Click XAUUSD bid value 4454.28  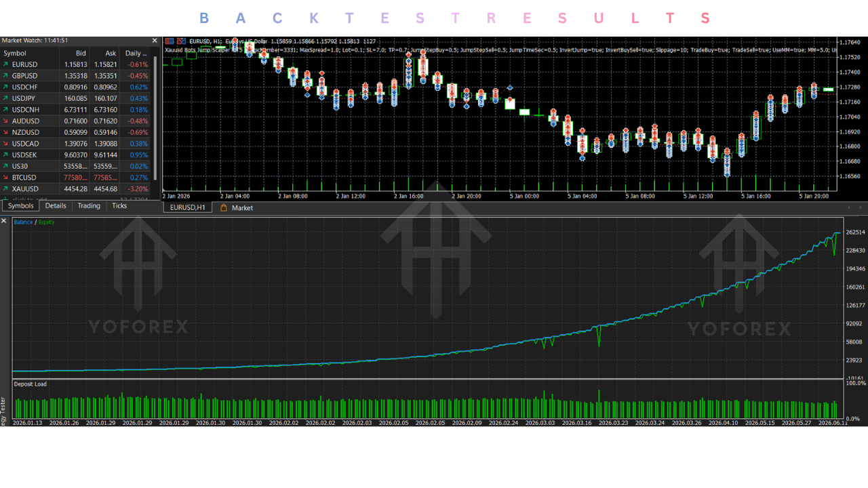(x=75, y=189)
